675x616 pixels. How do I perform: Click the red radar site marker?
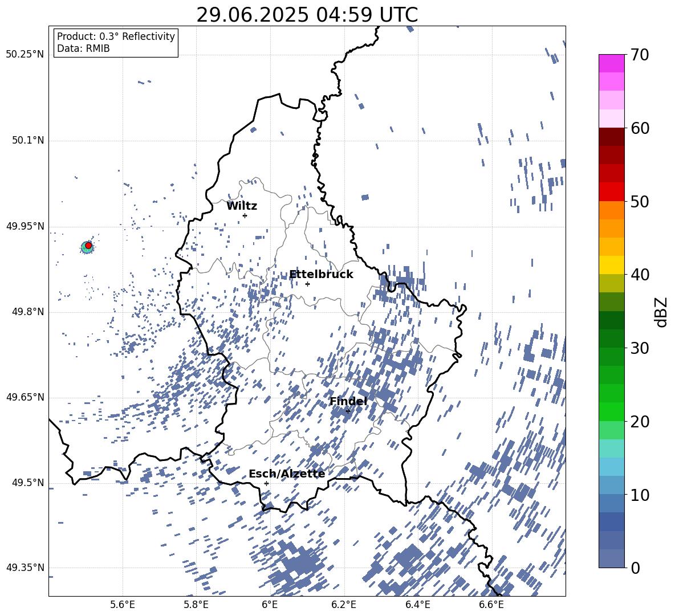pos(88,246)
